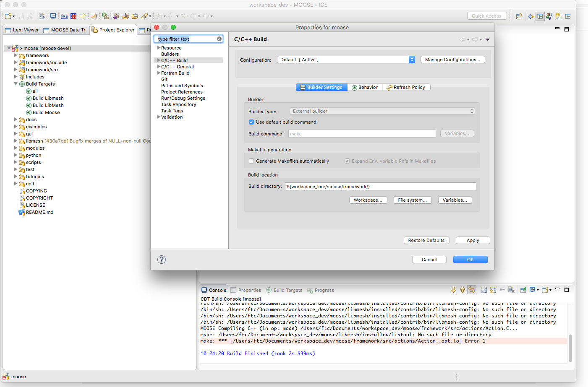Open the Item Viewer tab

point(22,30)
